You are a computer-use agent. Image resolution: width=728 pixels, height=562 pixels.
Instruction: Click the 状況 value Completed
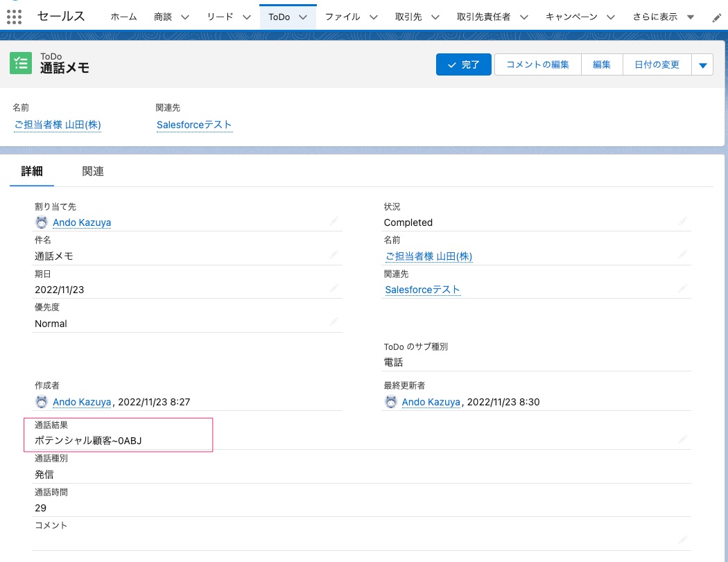(x=408, y=222)
